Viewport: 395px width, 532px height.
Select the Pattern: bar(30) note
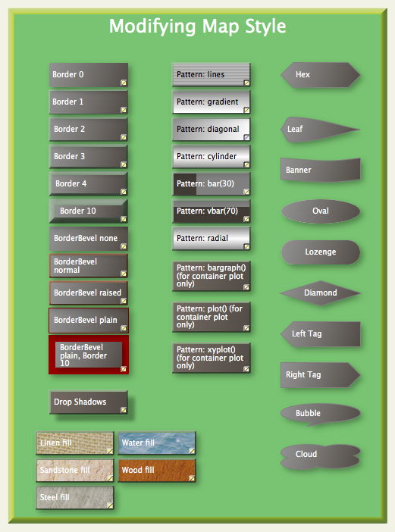211,184
